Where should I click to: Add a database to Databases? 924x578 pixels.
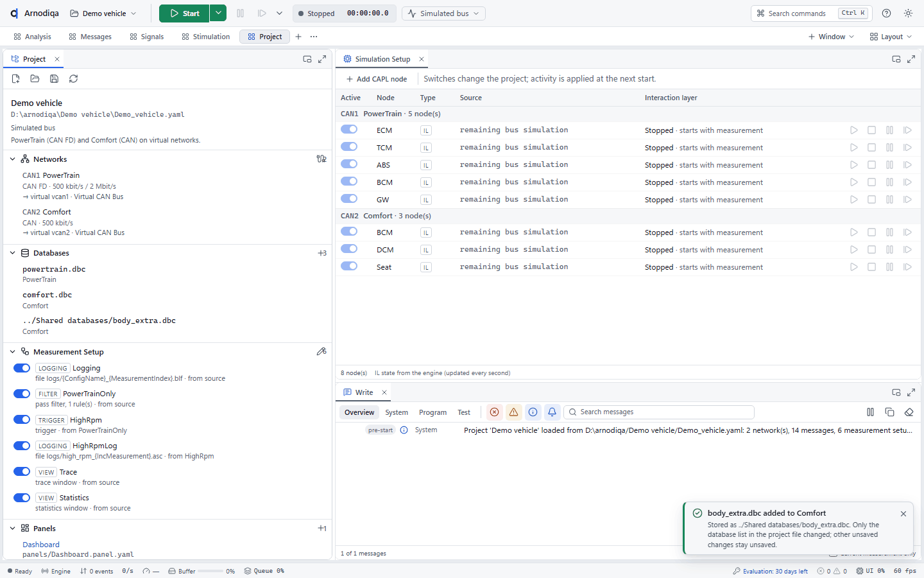pos(321,253)
